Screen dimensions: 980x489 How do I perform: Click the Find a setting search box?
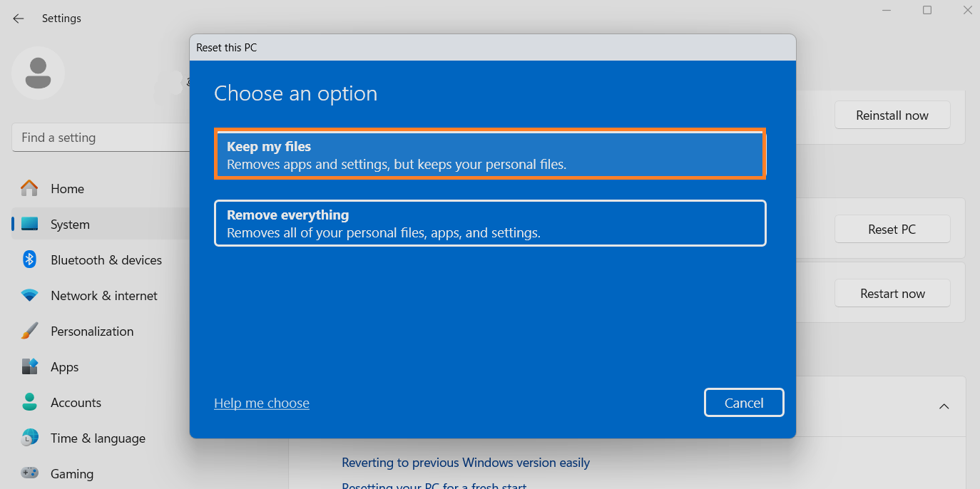(100, 138)
